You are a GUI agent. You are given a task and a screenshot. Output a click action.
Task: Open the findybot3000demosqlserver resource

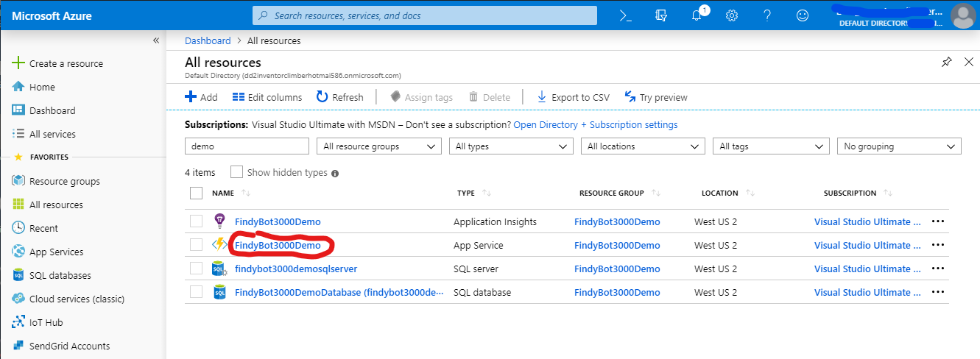point(296,269)
